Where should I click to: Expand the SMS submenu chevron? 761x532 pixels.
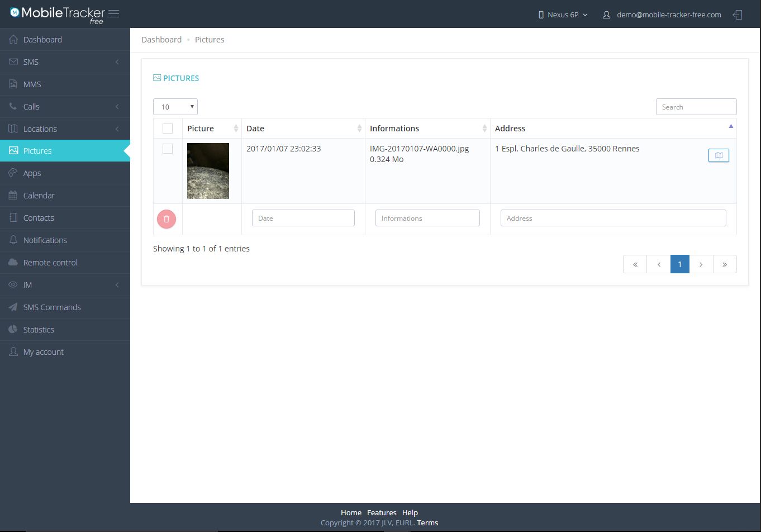click(x=117, y=62)
